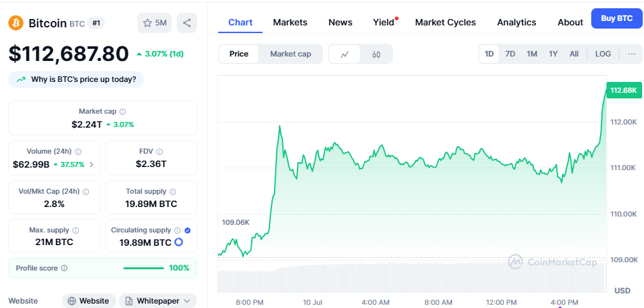Click the circulating supply ring progress icon
This screenshot has height=308, width=644.
tap(178, 243)
